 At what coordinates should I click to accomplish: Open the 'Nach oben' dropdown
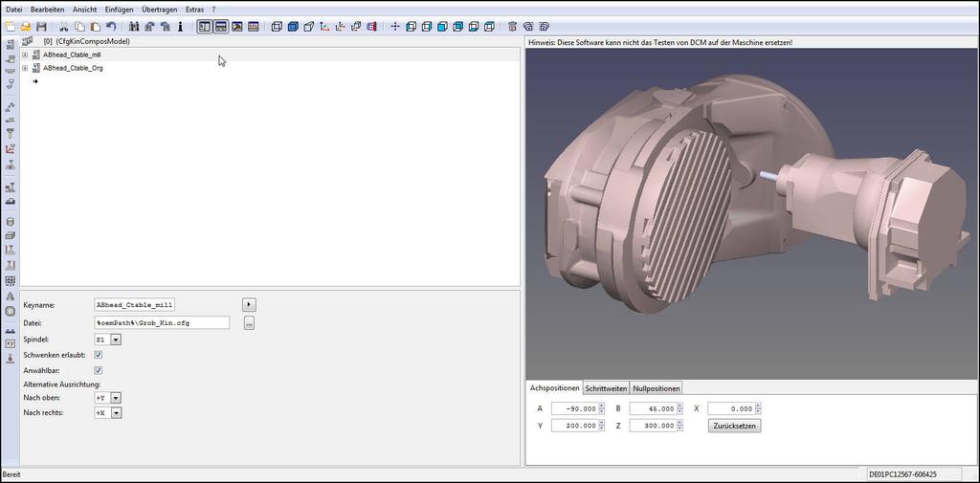[x=116, y=398]
